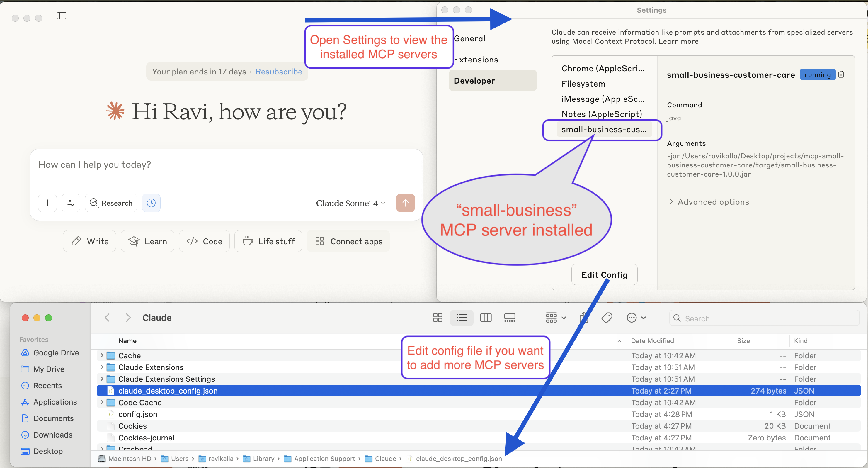Viewport: 868px width, 468px height.
Task: Go forward in Finder window
Action: pos(128,318)
